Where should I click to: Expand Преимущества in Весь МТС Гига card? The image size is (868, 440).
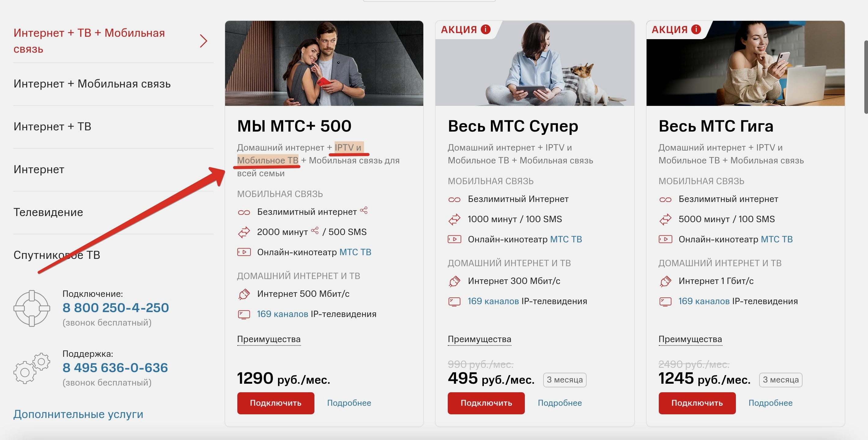pyautogui.click(x=690, y=339)
